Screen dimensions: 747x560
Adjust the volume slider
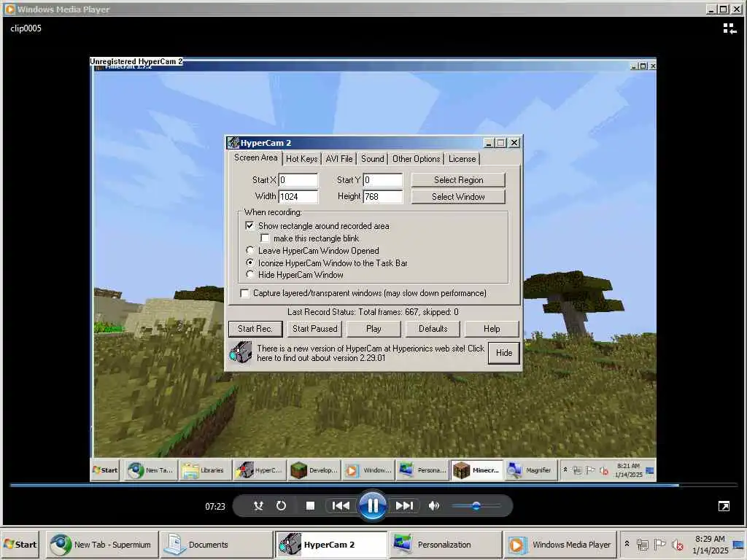click(476, 506)
